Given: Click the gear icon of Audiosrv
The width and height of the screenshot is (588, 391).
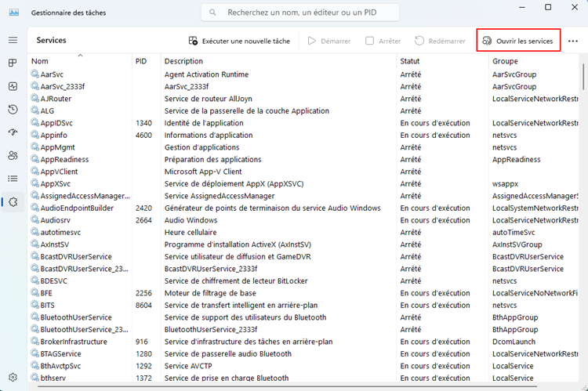Looking at the screenshot, I should tap(34, 219).
